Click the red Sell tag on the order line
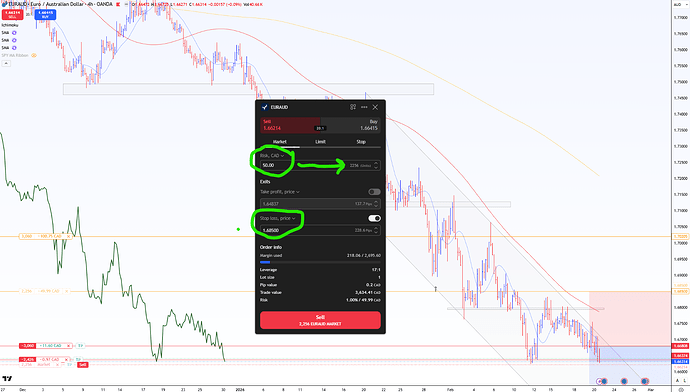Viewport: 690px width, 392px height. [x=83, y=365]
